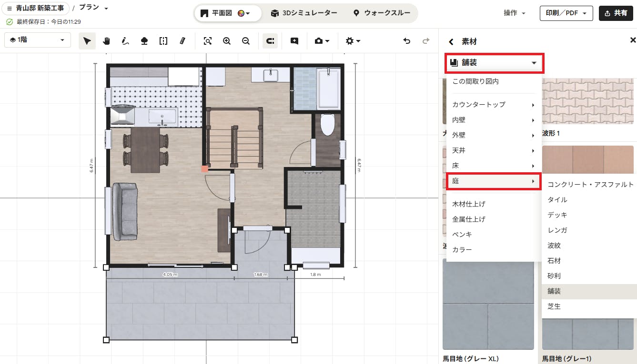Choose 金属仕上げ from the menu
637x364 pixels.
click(x=494, y=219)
